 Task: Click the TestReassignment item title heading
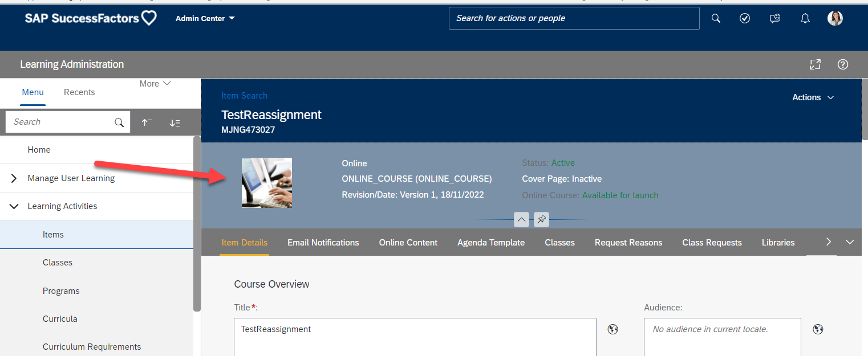(271, 114)
